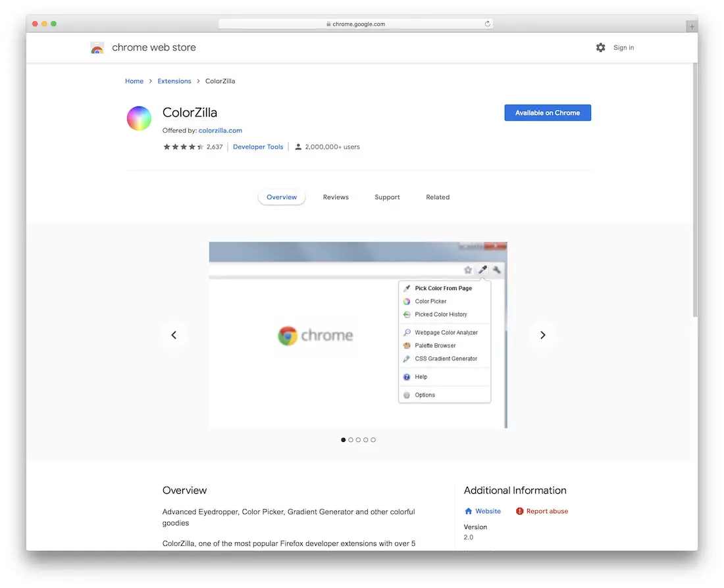This screenshot has height=588, width=724.
Task: Switch to the Overview tab
Action: pos(282,197)
